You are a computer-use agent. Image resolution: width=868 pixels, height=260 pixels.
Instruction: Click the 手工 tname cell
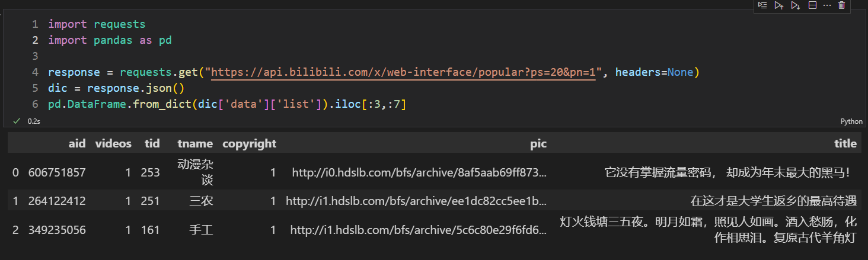(x=201, y=230)
